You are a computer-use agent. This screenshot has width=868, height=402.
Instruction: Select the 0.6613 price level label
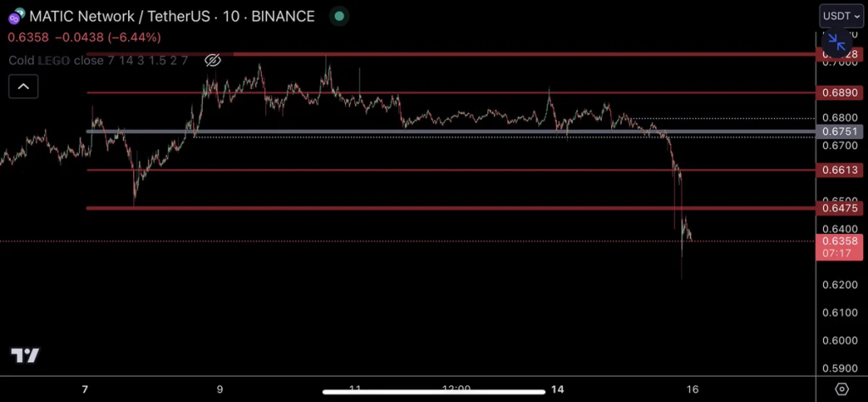coord(840,170)
